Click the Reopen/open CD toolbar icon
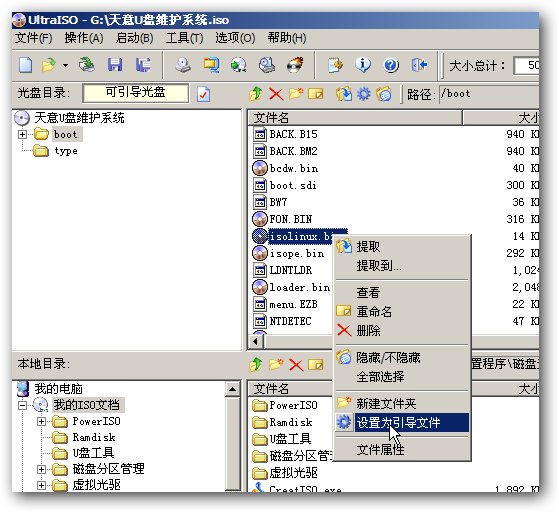The height and width of the screenshot is (512, 559). click(x=86, y=65)
